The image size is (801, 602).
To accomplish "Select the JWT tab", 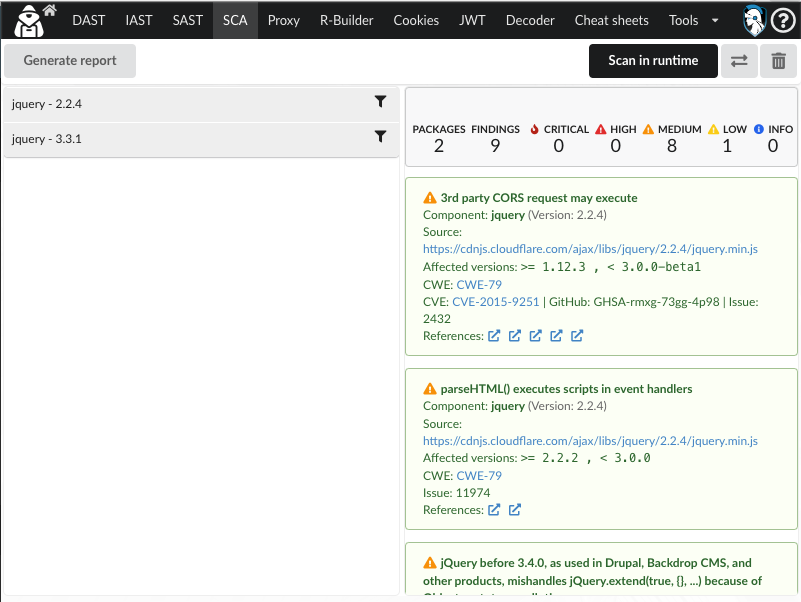I will (x=472, y=20).
